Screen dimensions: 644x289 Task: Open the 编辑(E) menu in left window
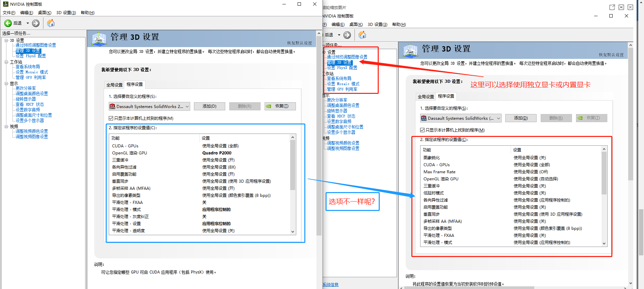coord(27,13)
